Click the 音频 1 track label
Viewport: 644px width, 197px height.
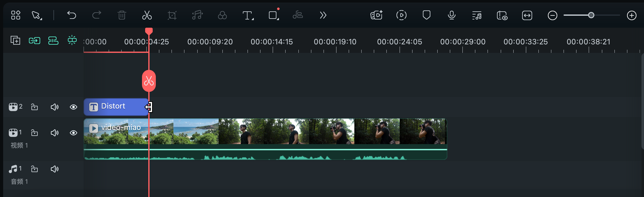point(19,182)
